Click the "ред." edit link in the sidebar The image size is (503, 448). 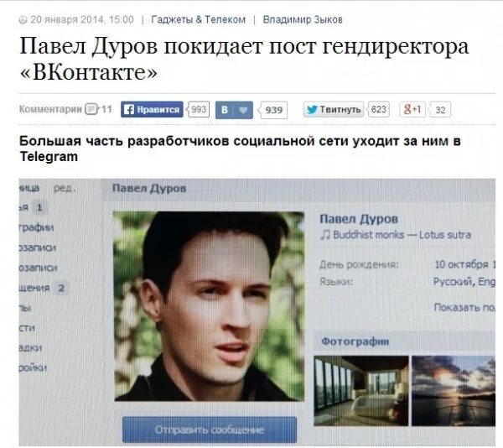pos(65,188)
